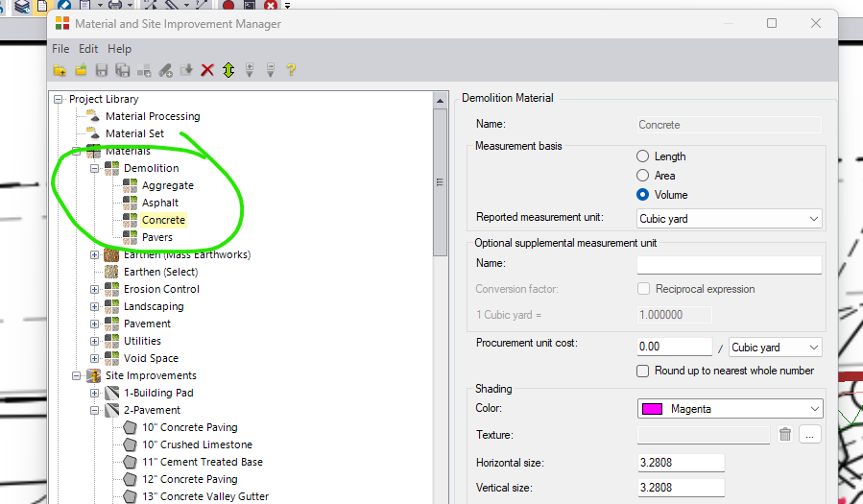Image resolution: width=863 pixels, height=504 pixels.
Task: Click the save all disks icon
Action: point(123,70)
